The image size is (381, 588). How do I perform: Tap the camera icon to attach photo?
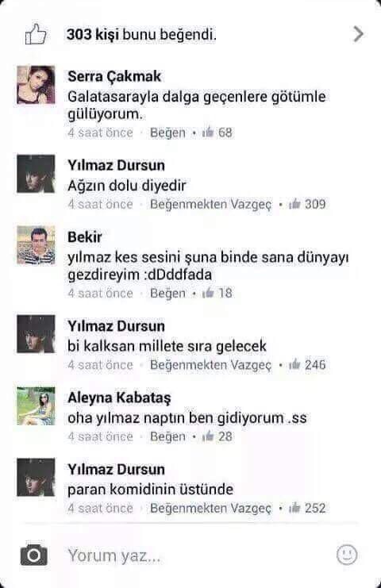pos(34,555)
